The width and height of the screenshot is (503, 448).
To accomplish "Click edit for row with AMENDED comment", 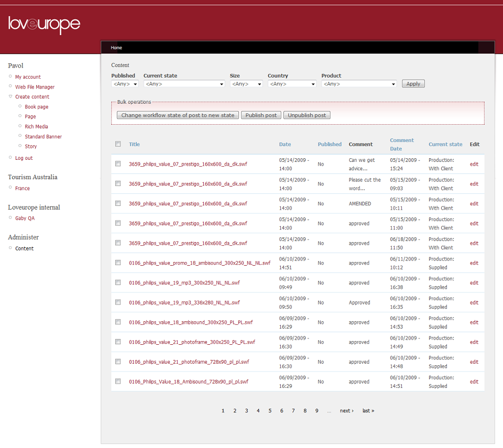I will tap(474, 203).
